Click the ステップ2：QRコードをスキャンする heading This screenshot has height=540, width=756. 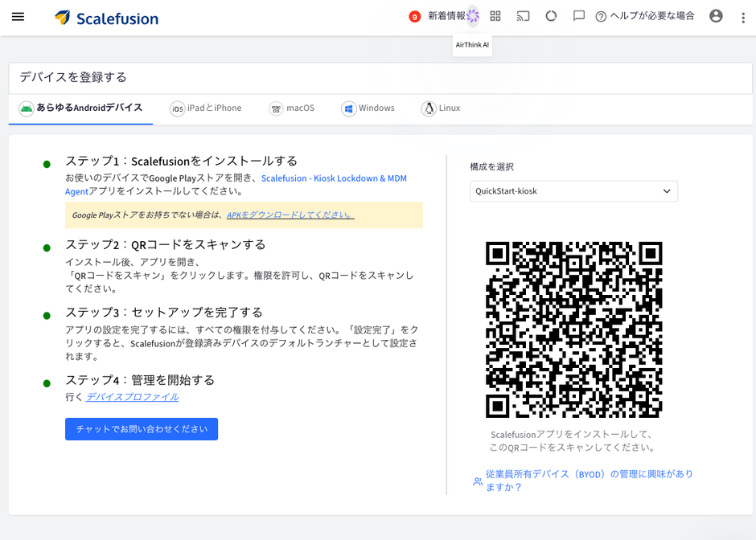point(166,245)
